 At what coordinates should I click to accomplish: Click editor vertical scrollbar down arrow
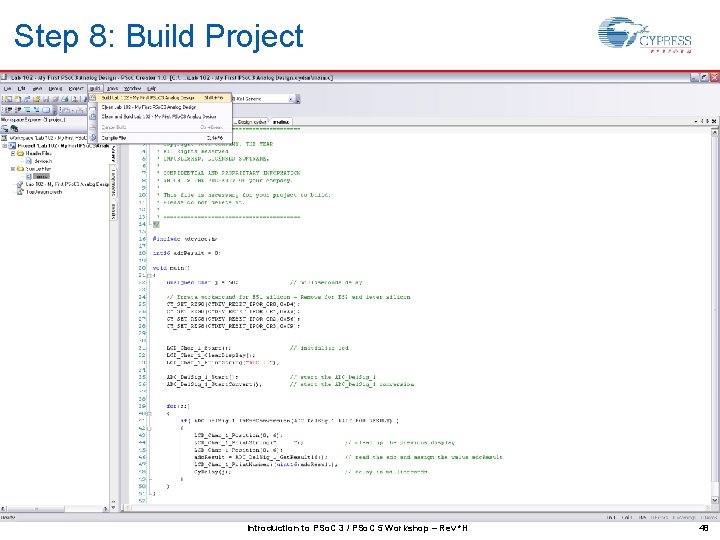[714, 500]
